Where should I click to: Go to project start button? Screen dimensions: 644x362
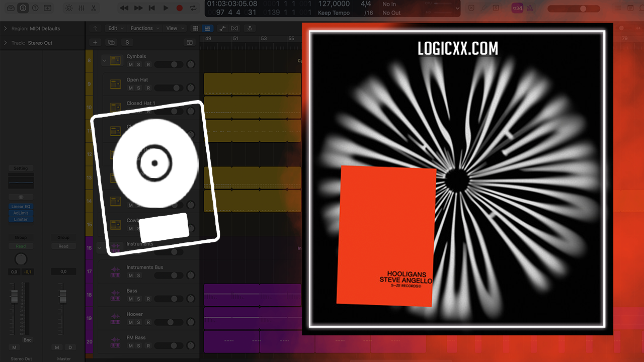(151, 8)
